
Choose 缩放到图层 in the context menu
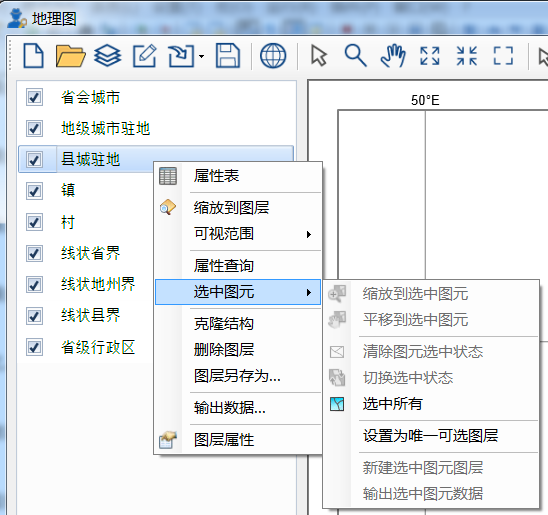(238, 208)
